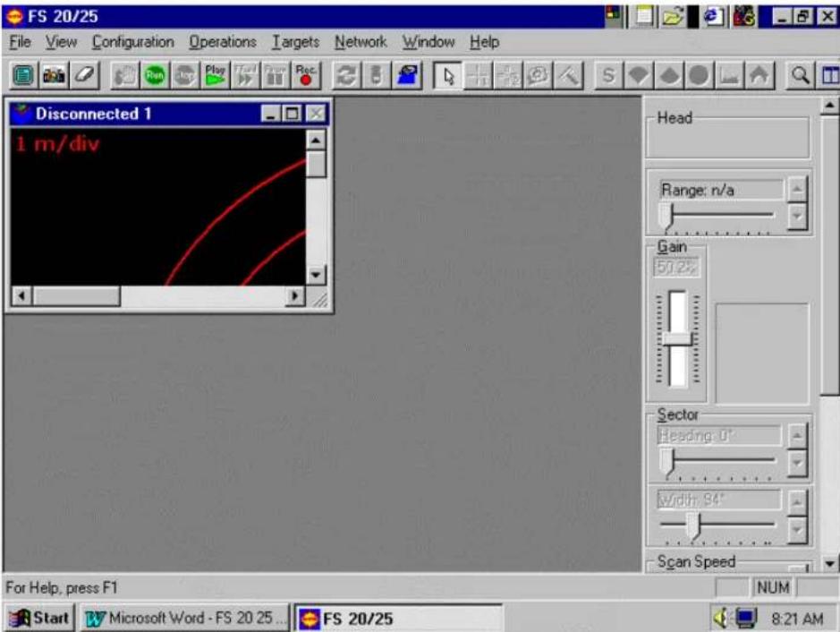Select the upward sector scan icon
This screenshot has height=632, width=840.
(x=668, y=75)
